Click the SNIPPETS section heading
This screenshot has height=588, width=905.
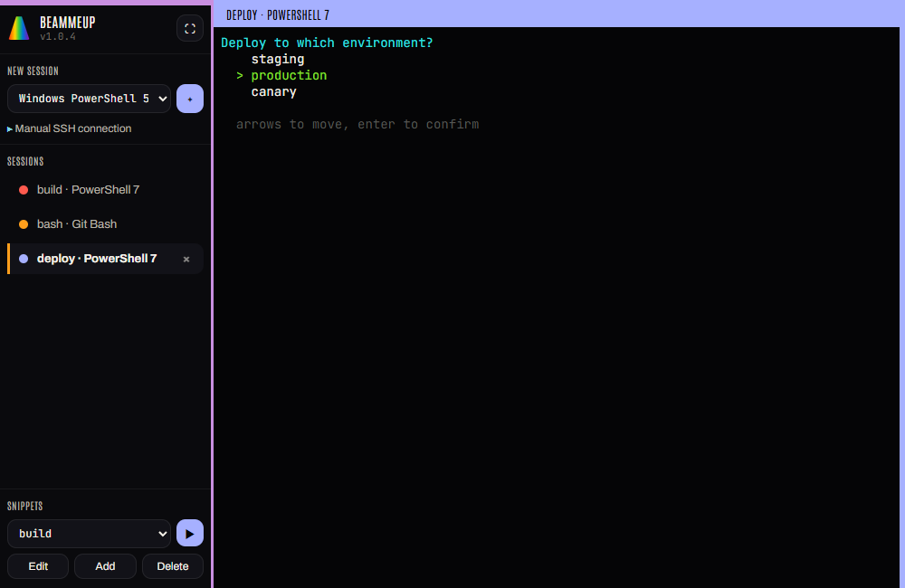[24, 506]
